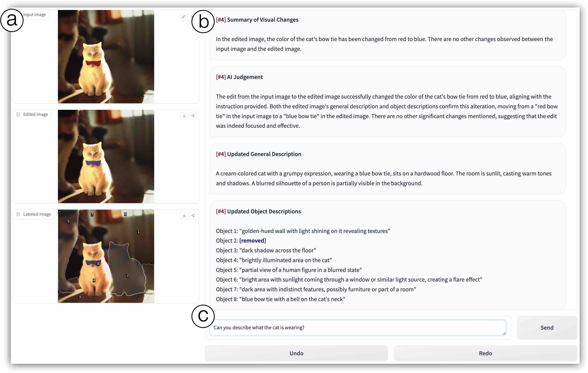Focus the chat message text box
Screen dimensions: 588x373
point(358,328)
